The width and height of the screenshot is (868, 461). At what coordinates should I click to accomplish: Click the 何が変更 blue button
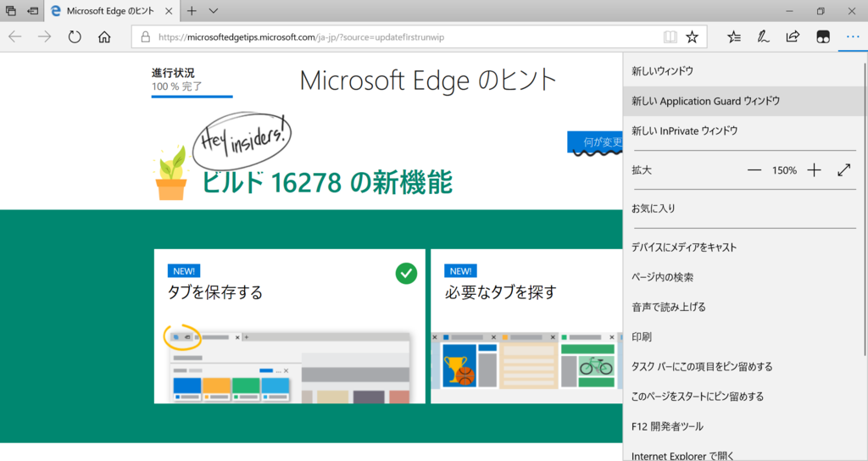tap(595, 142)
